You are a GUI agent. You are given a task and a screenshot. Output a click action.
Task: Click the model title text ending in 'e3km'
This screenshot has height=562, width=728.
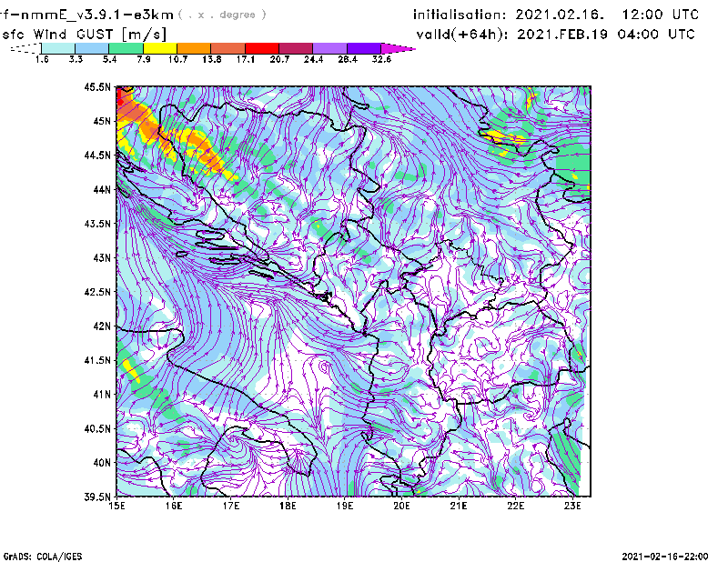86,15
